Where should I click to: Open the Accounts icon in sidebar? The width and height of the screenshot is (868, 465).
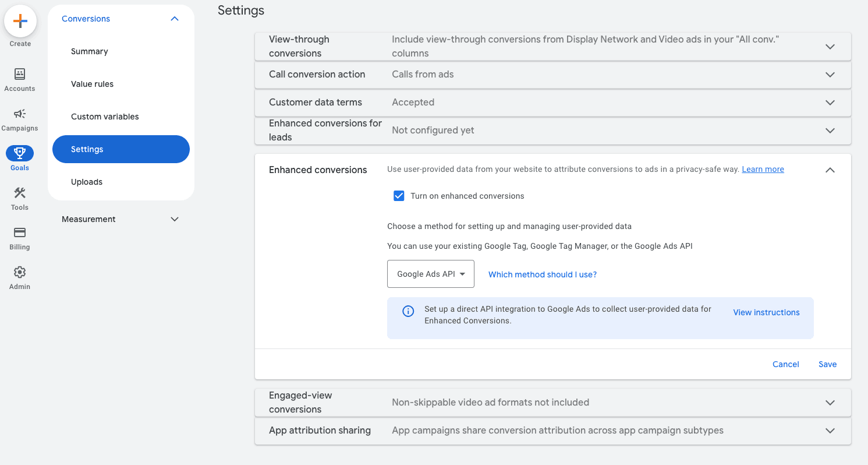(x=20, y=73)
